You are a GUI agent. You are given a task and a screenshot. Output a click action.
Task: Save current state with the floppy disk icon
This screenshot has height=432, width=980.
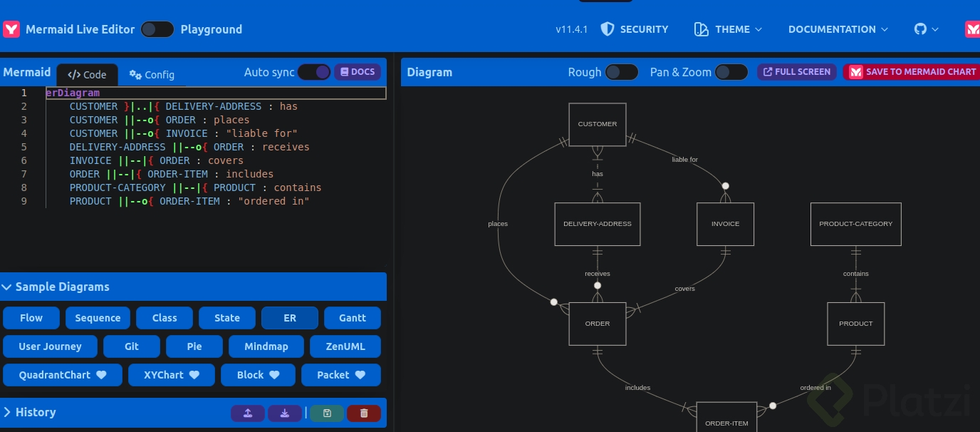[x=327, y=413]
